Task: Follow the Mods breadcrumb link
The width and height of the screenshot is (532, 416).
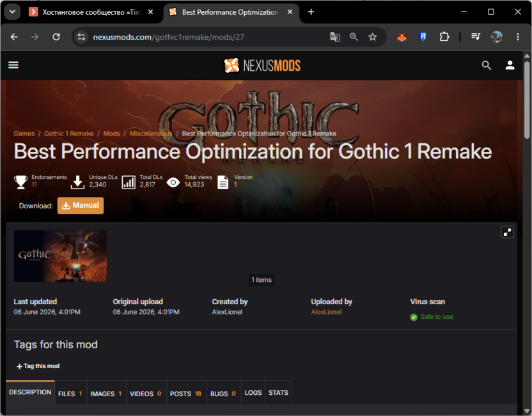Action: 112,134
